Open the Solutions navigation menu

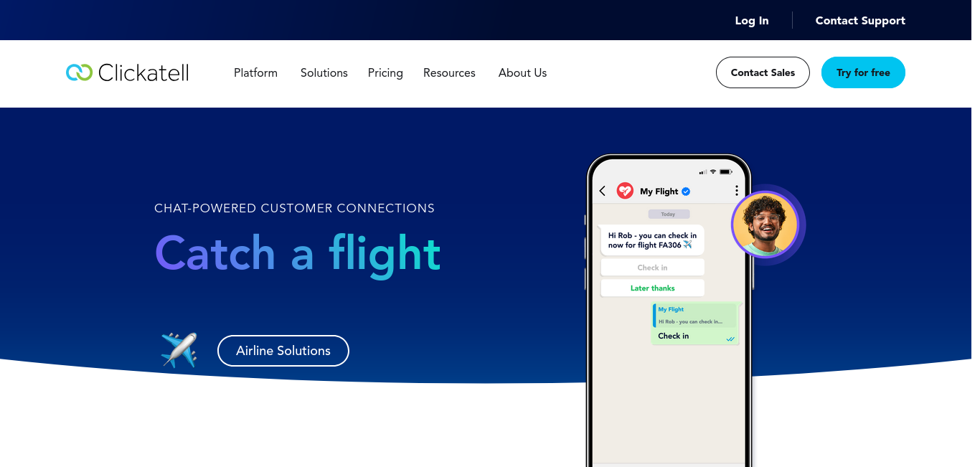click(324, 72)
